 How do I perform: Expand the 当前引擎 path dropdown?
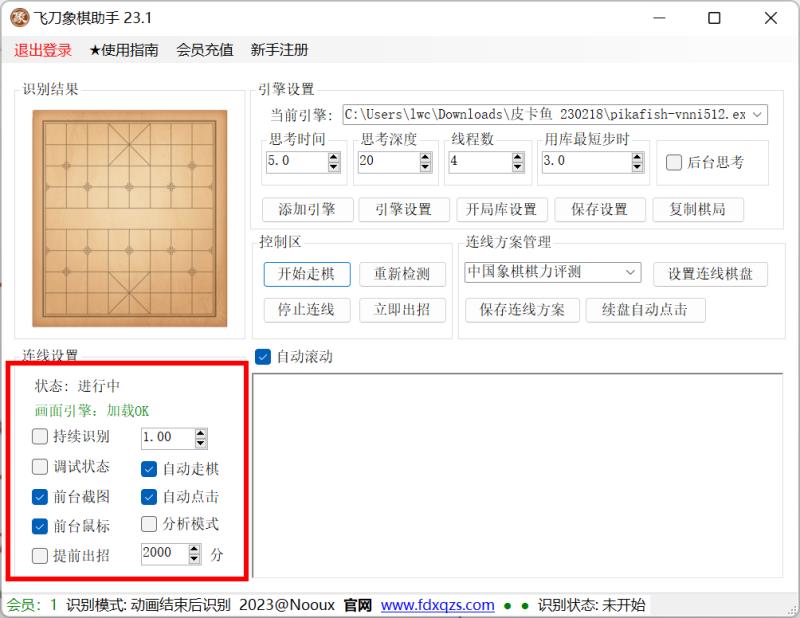pos(757,115)
